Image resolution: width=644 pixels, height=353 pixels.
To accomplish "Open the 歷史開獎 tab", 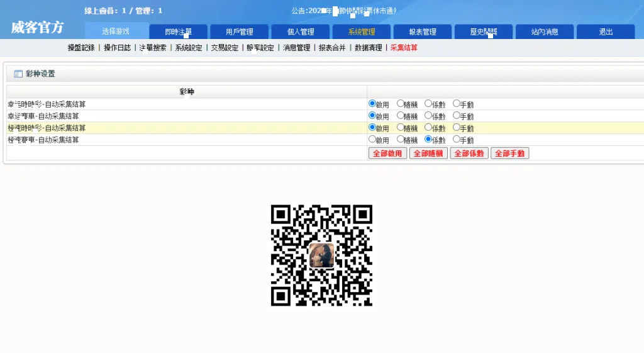I will click(x=484, y=31).
